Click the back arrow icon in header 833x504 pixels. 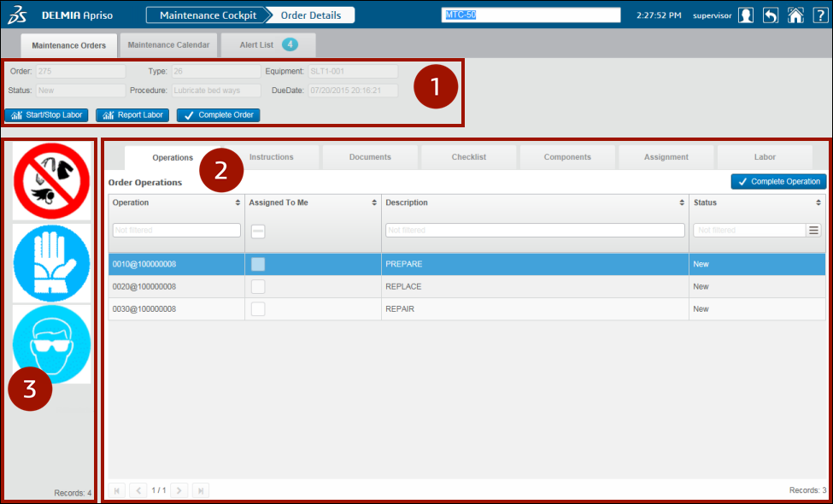pos(771,15)
